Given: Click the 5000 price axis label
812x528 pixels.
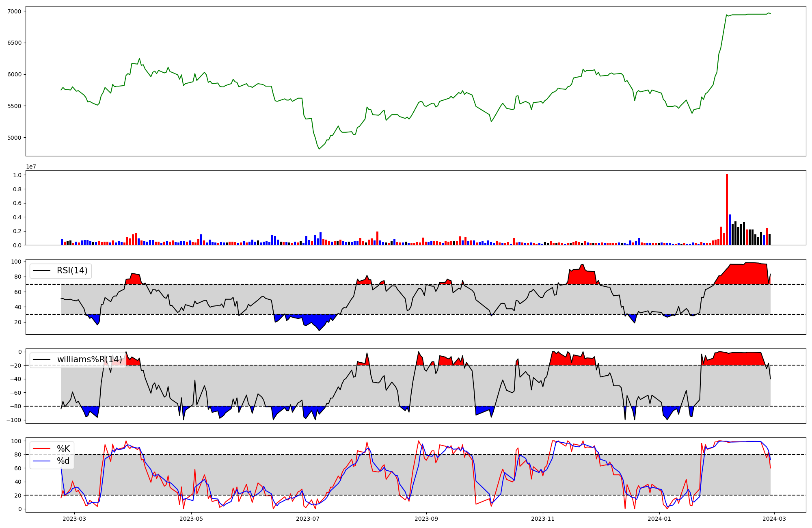Looking at the screenshot, I should (x=15, y=138).
